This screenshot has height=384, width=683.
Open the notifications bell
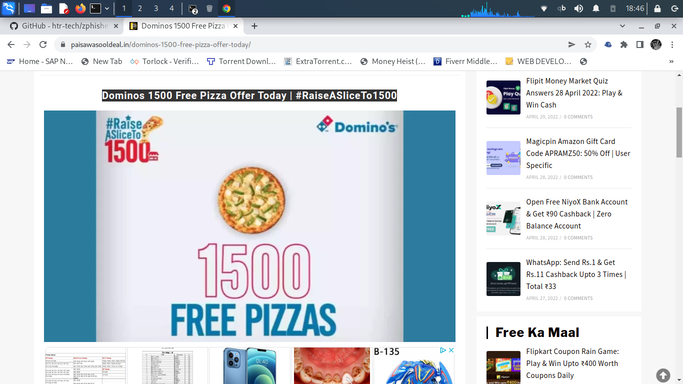(596, 8)
